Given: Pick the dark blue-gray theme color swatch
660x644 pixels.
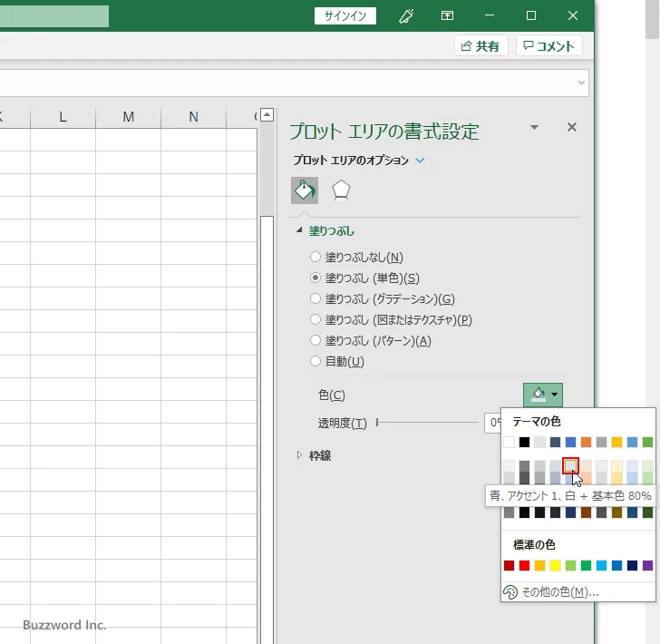Looking at the screenshot, I should tap(555, 443).
